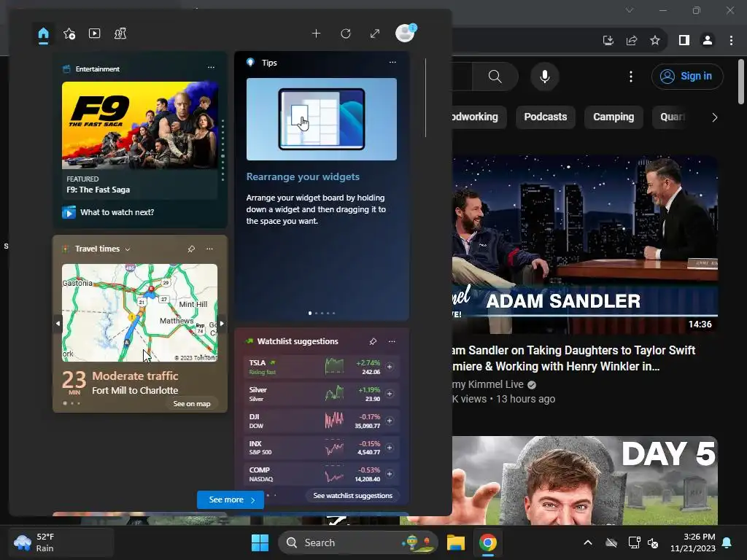Open Adam Sandler video title link
Image resolution: width=747 pixels, height=560 pixels.
pyautogui.click(x=573, y=358)
